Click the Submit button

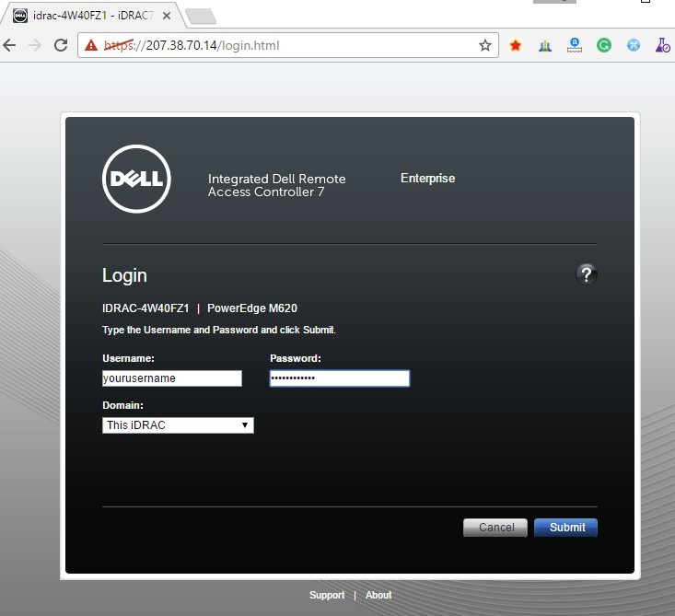pos(565,528)
